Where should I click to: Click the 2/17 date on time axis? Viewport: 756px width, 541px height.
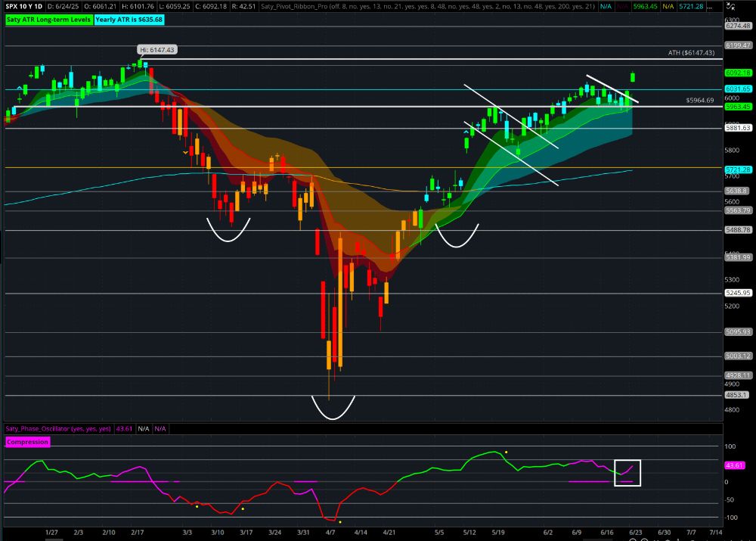click(138, 533)
